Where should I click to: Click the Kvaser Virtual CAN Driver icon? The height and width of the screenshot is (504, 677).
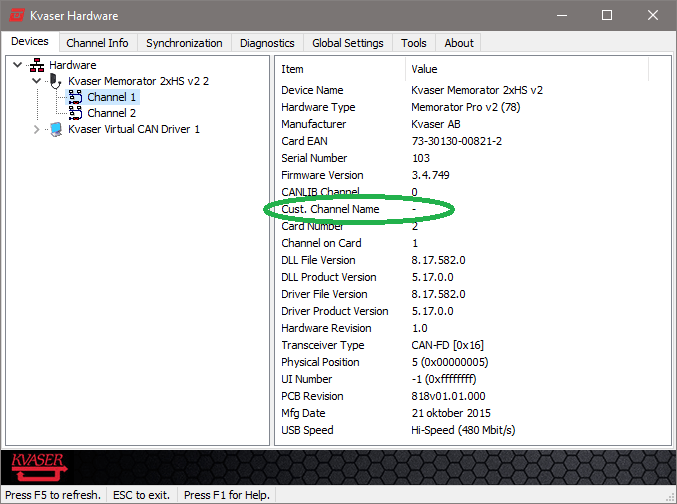tap(56, 129)
